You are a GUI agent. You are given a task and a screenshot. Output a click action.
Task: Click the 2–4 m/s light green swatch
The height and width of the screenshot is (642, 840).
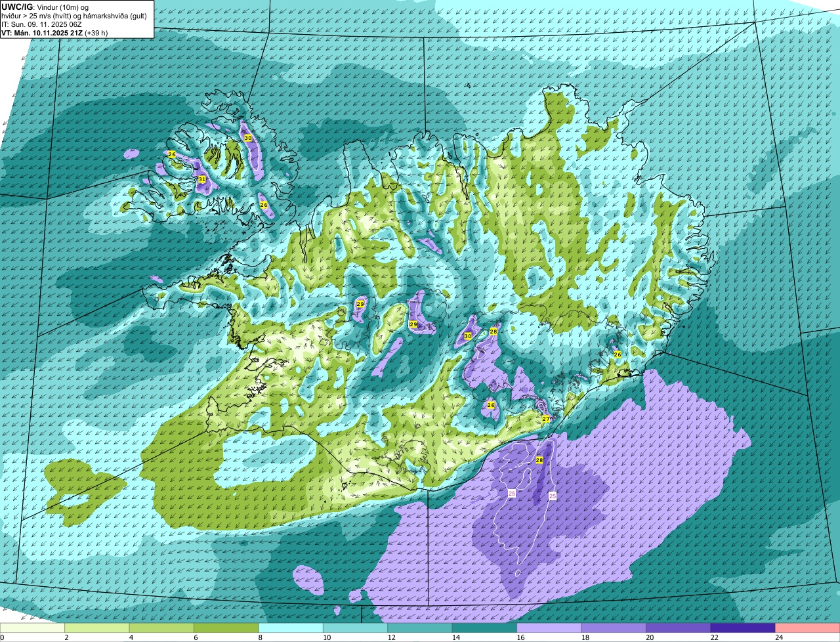coord(98,628)
